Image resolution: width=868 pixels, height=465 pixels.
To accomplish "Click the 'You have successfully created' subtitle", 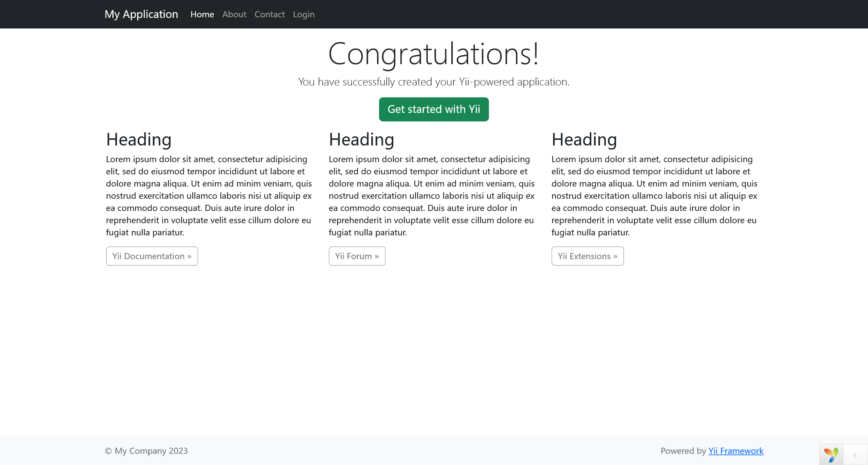I will [434, 82].
